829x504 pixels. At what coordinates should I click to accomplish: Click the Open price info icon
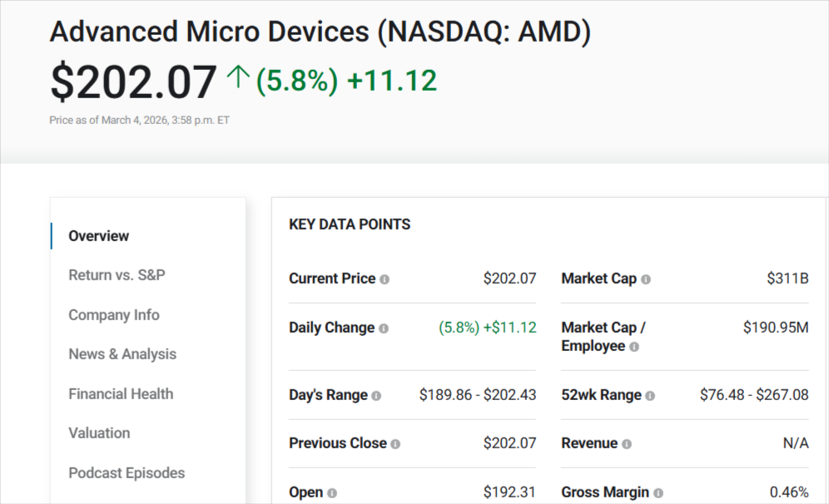click(x=330, y=492)
